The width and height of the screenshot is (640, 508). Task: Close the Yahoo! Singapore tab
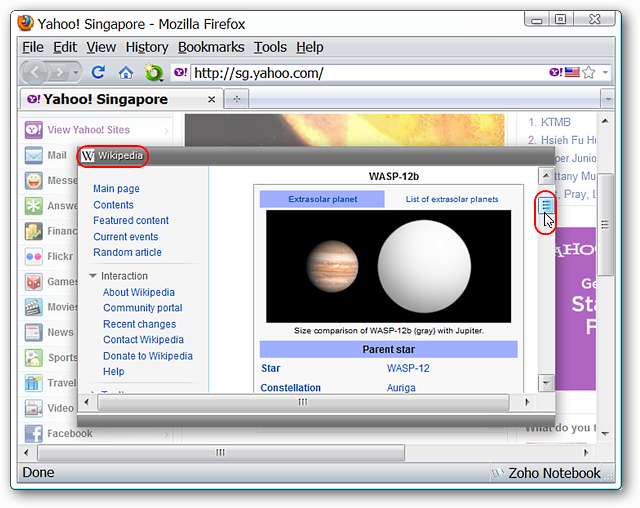tap(211, 99)
